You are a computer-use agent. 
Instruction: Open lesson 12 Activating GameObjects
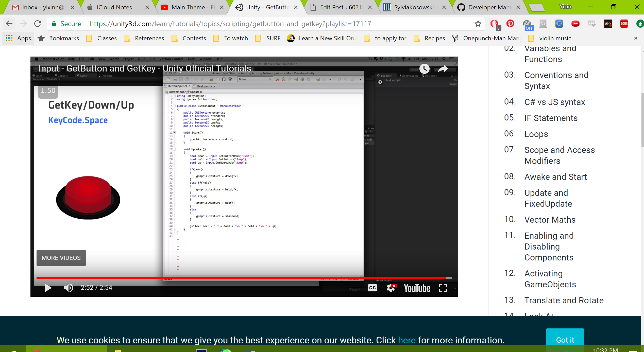(550, 279)
